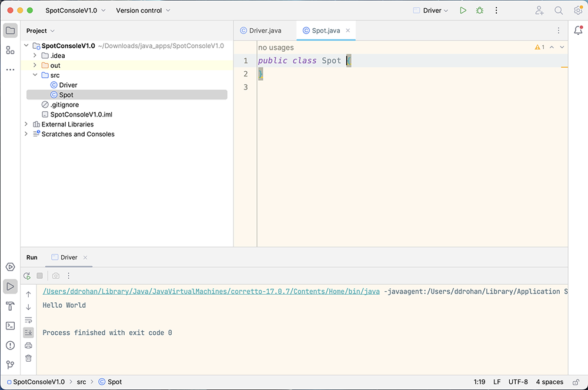This screenshot has width=588, height=390.
Task: Expand the External Libraries tree node
Action: pyautogui.click(x=26, y=124)
